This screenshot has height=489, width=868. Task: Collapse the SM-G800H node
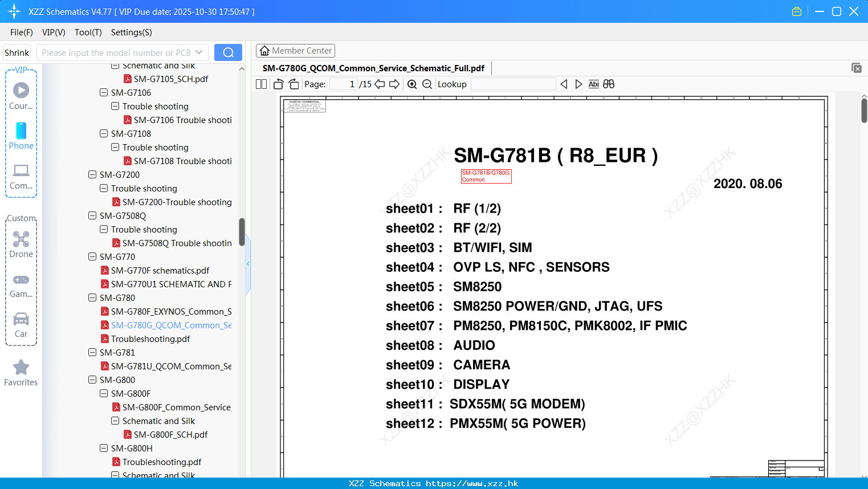104,448
